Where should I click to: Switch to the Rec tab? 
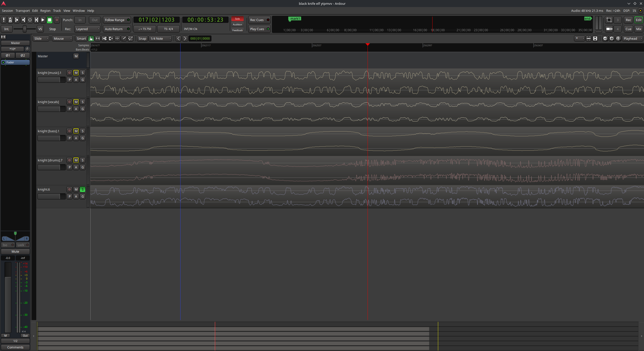click(x=628, y=20)
